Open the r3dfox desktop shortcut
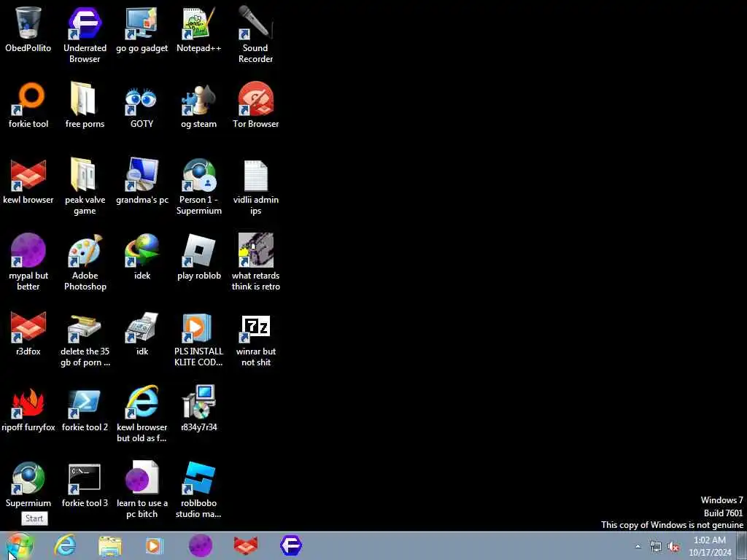Viewport: 747px width, 560px height. point(28,332)
